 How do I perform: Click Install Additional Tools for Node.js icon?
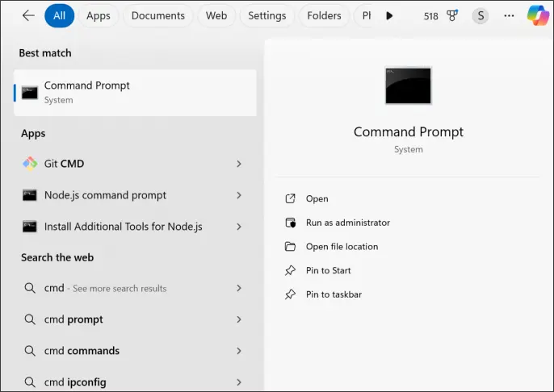point(30,227)
